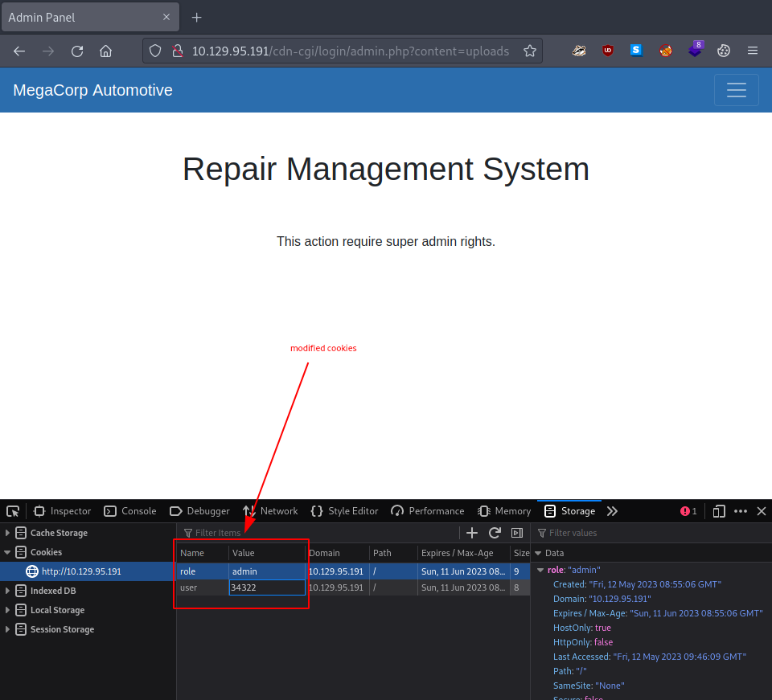Toggle the storage data sidebar pane

[517, 533]
